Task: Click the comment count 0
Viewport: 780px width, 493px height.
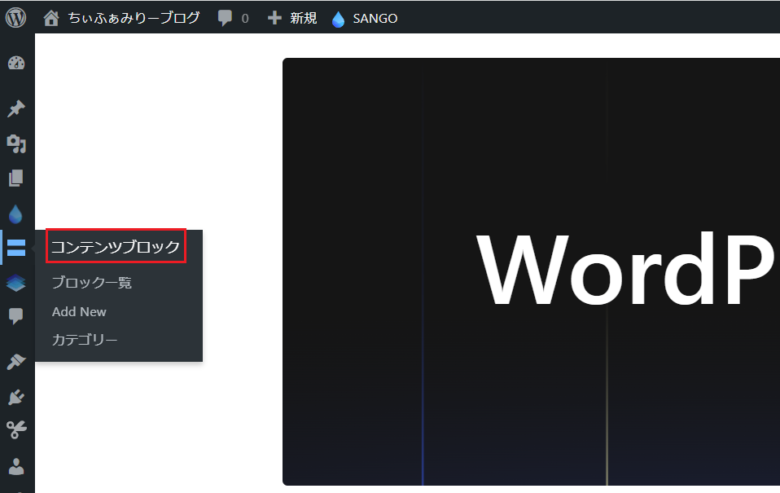Action: [x=245, y=19]
